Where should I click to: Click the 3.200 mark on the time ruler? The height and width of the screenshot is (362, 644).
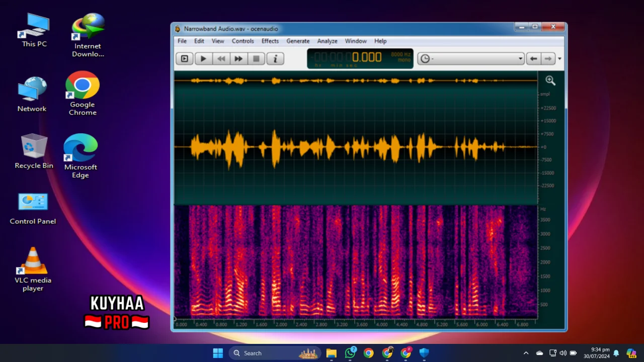342,324
